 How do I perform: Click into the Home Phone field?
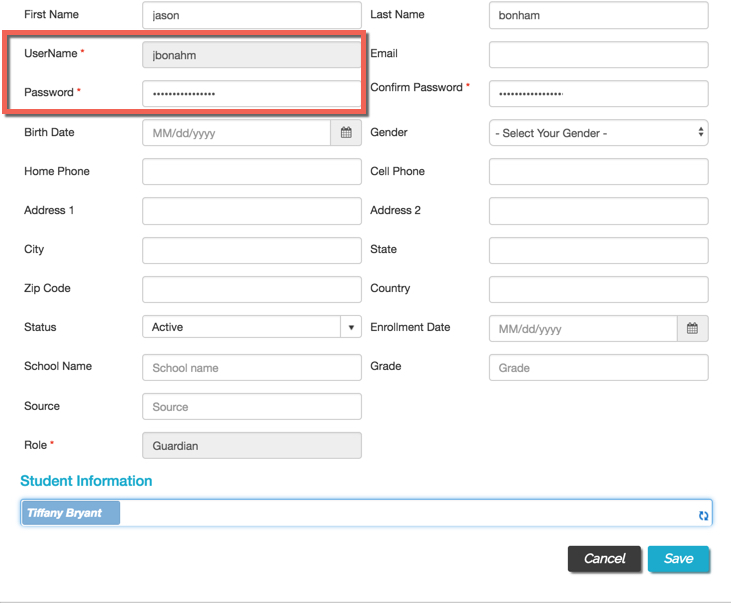point(252,172)
